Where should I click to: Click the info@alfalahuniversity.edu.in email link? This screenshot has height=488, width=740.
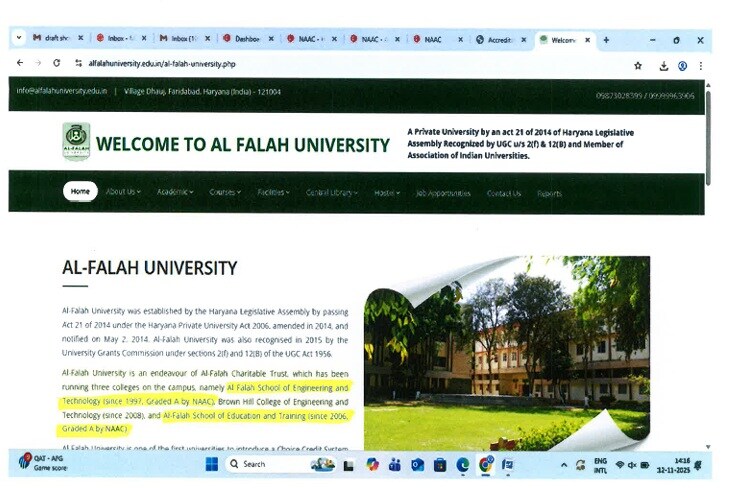point(62,91)
